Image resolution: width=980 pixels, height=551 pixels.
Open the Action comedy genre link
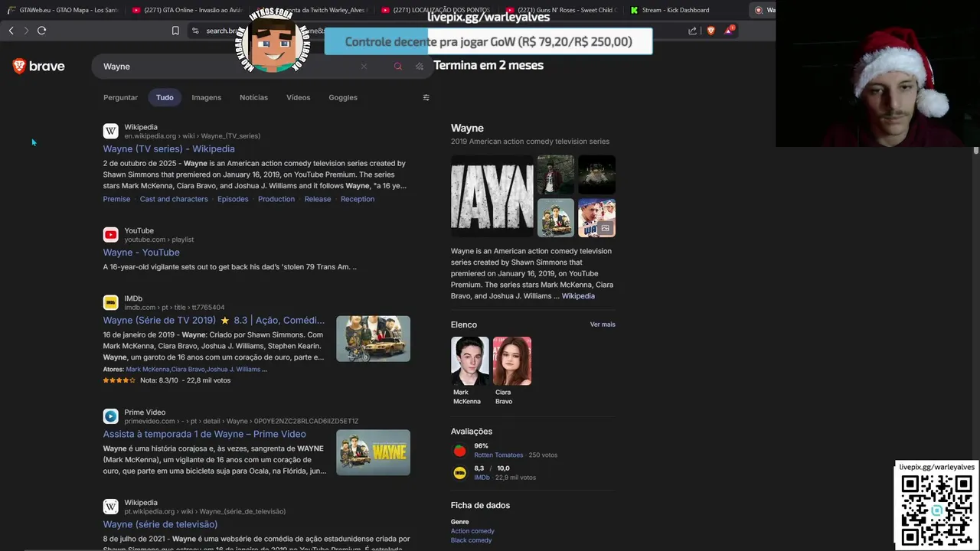pyautogui.click(x=472, y=531)
